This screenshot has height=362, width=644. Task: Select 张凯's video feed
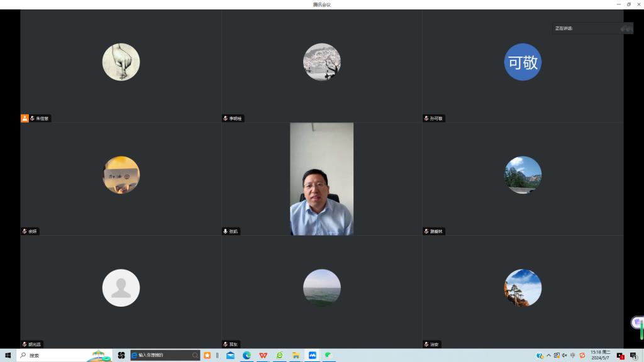point(321,179)
